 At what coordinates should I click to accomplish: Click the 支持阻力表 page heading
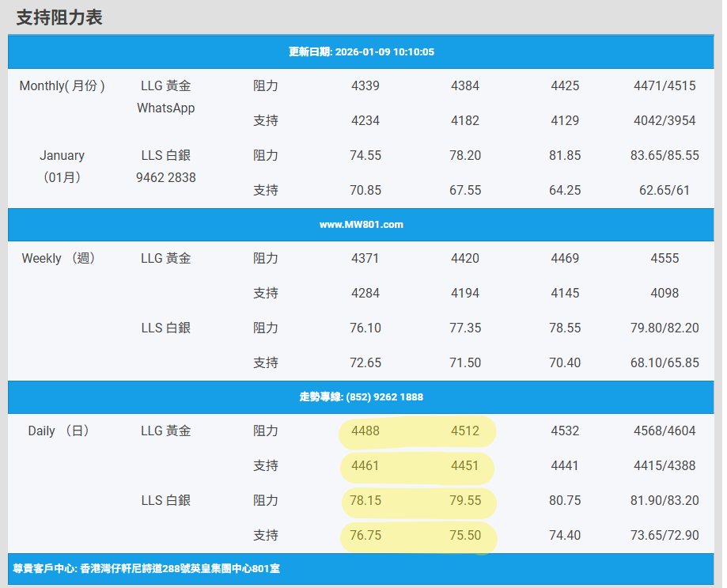(59, 17)
